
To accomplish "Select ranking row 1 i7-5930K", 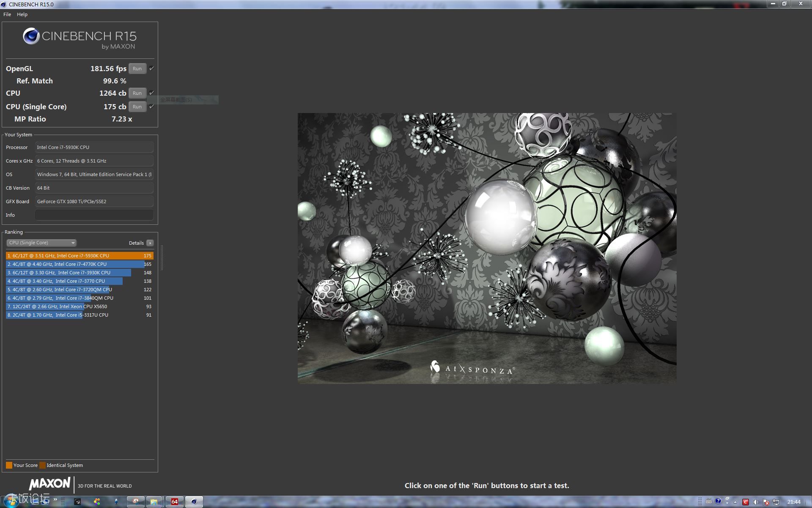I will click(x=80, y=256).
